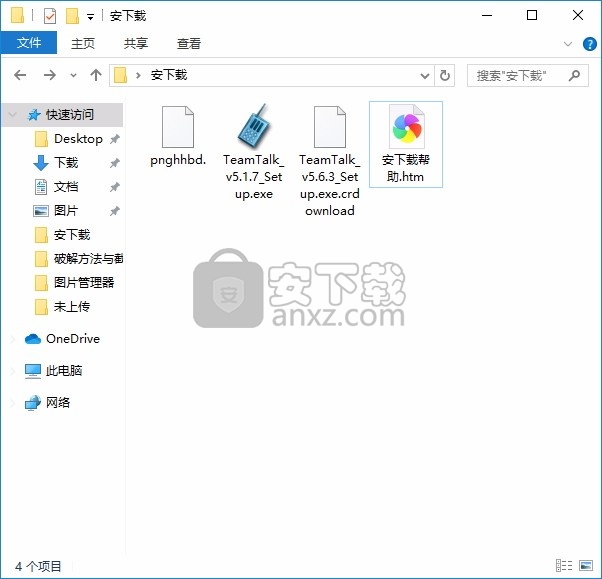Click the window folder icon in title bar
Image resolution: width=602 pixels, height=579 pixels.
coord(17,16)
